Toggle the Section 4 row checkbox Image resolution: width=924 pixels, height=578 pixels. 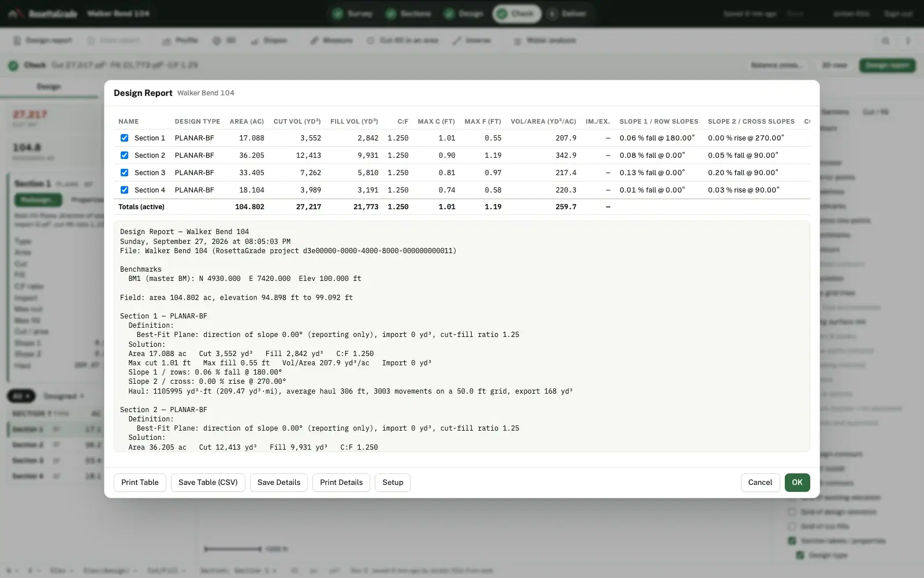[124, 190]
